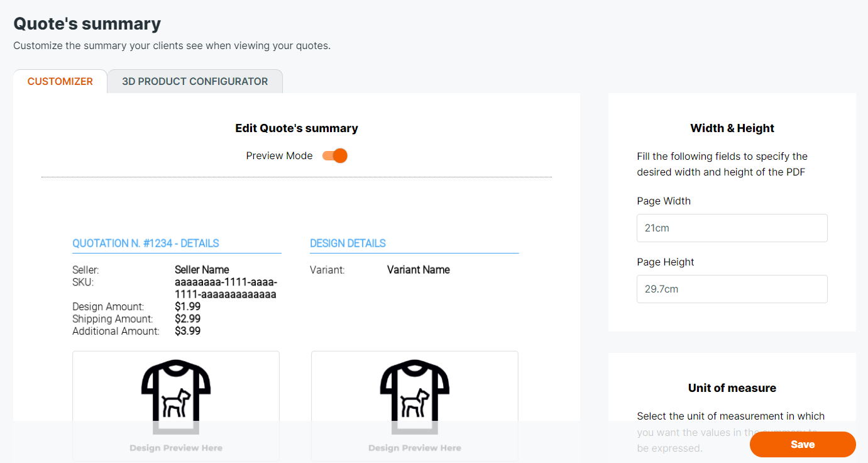Click the Edit Quote's summary heading
The height and width of the screenshot is (463, 868).
[297, 128]
